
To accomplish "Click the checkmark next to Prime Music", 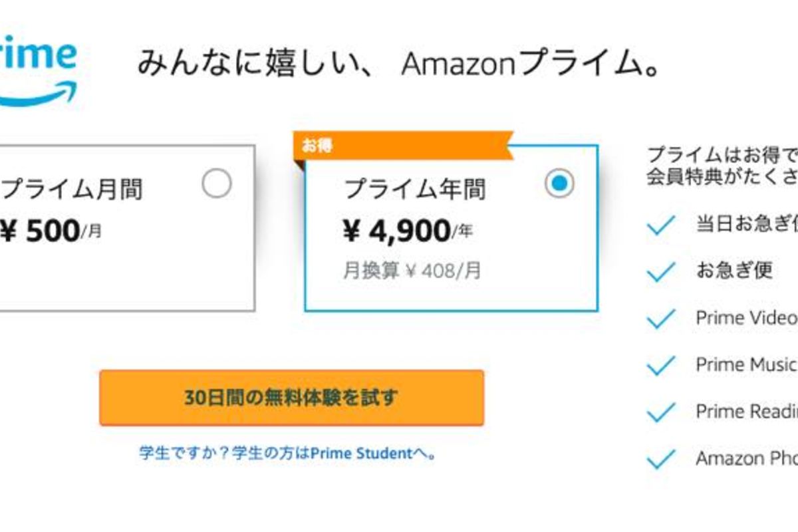I will (662, 364).
